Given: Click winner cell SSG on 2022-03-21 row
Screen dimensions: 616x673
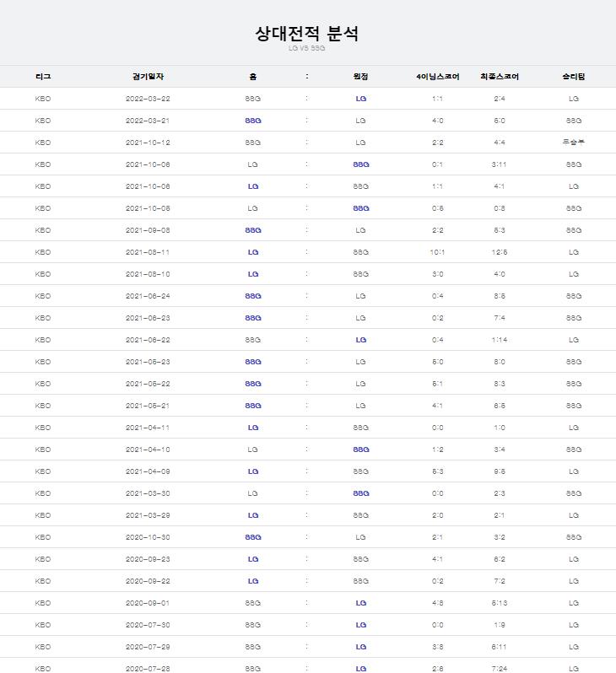Looking at the screenshot, I should [574, 121].
